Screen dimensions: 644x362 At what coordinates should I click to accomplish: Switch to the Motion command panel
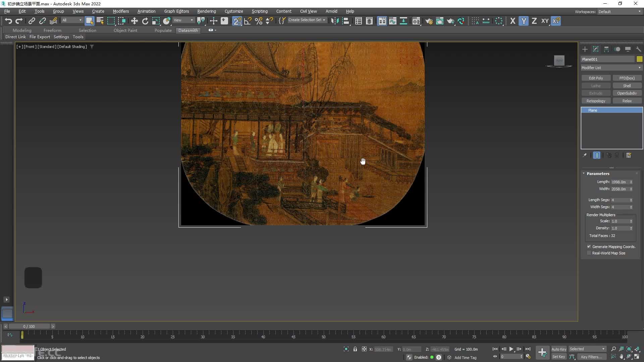617,49
